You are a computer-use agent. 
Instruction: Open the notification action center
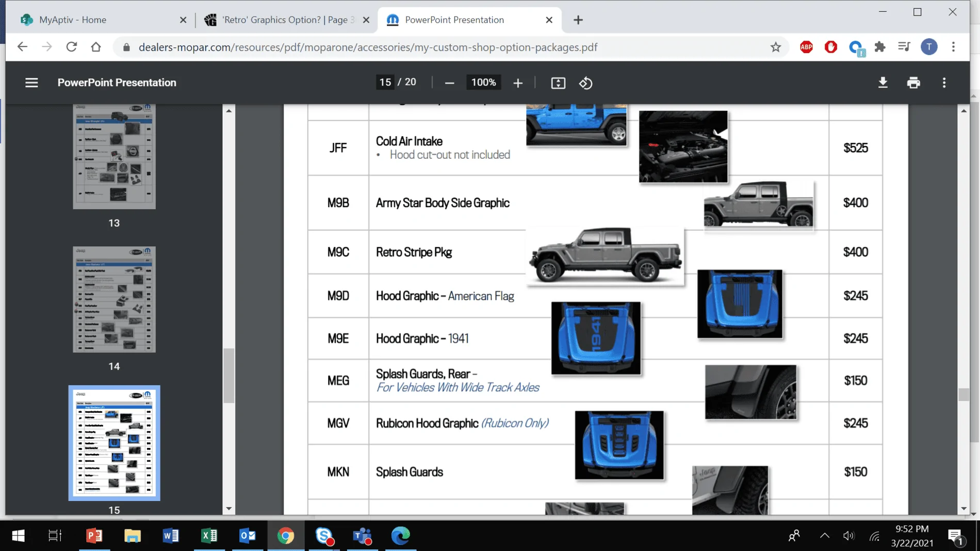coord(955,536)
